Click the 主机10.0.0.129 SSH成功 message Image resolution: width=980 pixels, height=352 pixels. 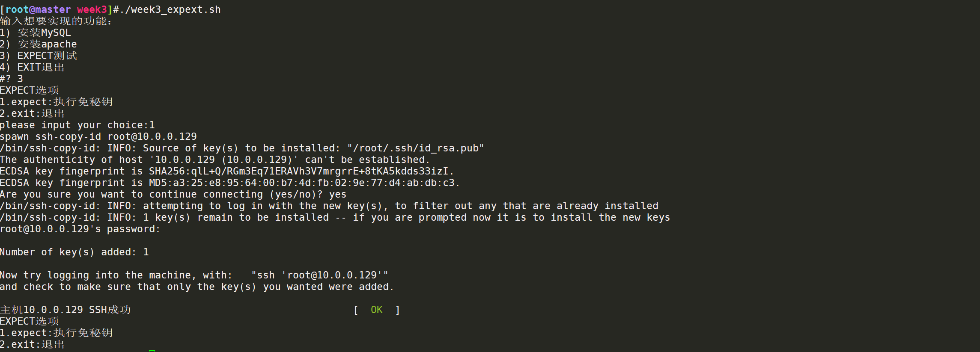pyautogui.click(x=66, y=310)
